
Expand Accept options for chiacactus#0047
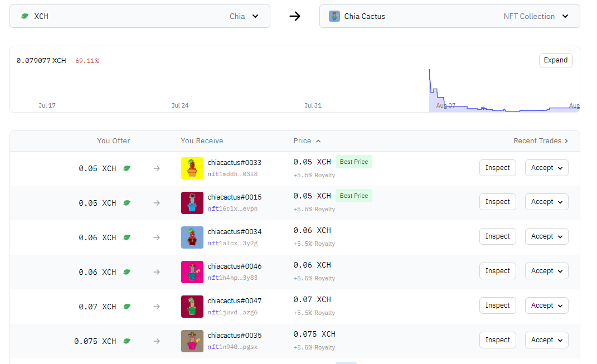[547, 305]
